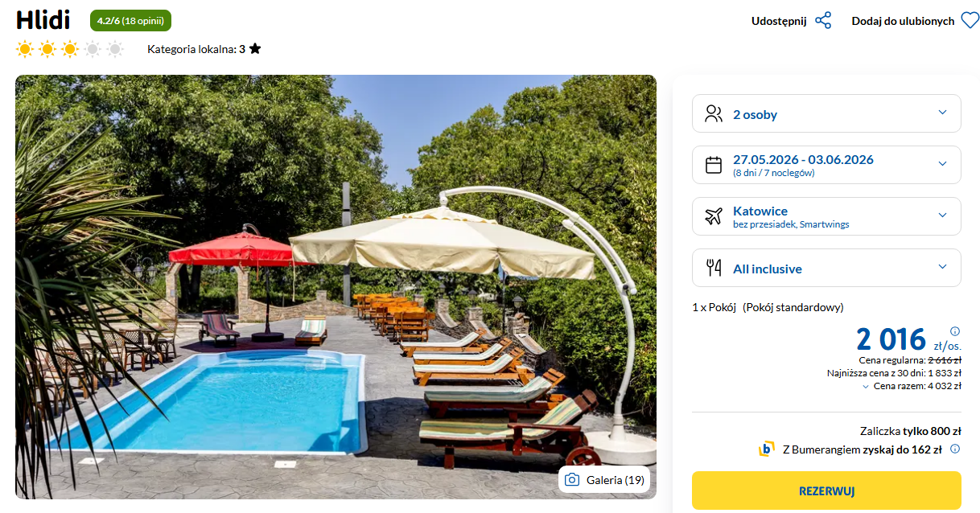Image resolution: width=980 pixels, height=513 pixels.
Task: Click the airplane icon in Katowice field
Action: pyautogui.click(x=714, y=216)
